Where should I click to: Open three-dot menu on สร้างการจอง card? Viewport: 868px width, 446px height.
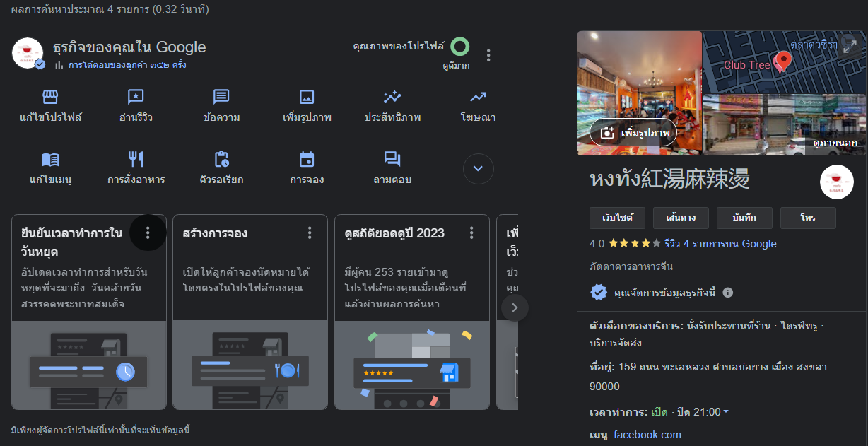pos(310,233)
